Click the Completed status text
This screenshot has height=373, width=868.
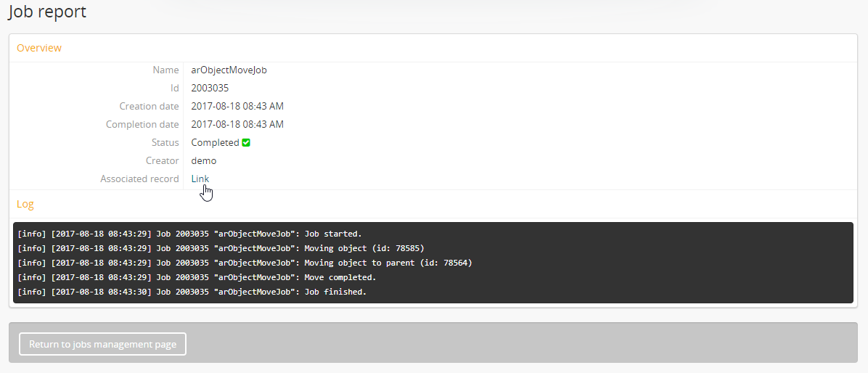(215, 143)
